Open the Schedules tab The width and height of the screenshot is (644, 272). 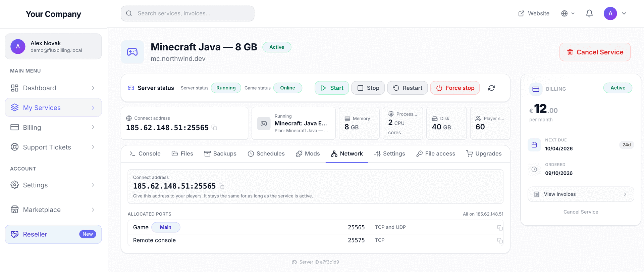pyautogui.click(x=266, y=153)
